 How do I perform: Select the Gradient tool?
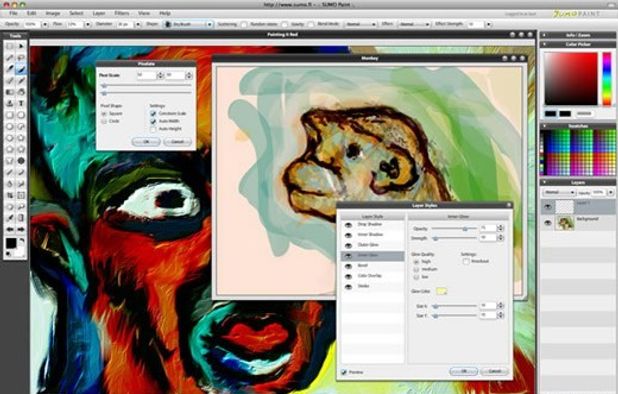[10, 92]
